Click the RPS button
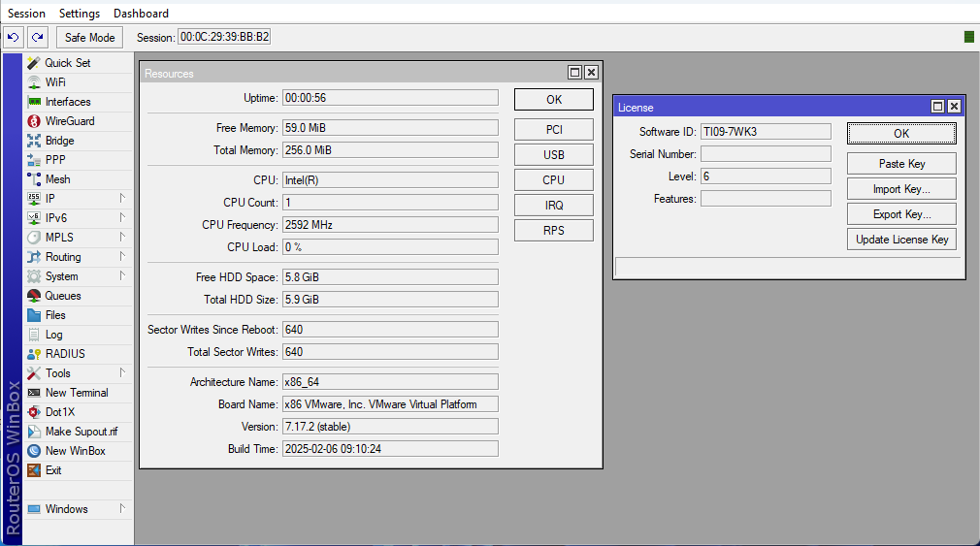The image size is (980, 546). [554, 231]
